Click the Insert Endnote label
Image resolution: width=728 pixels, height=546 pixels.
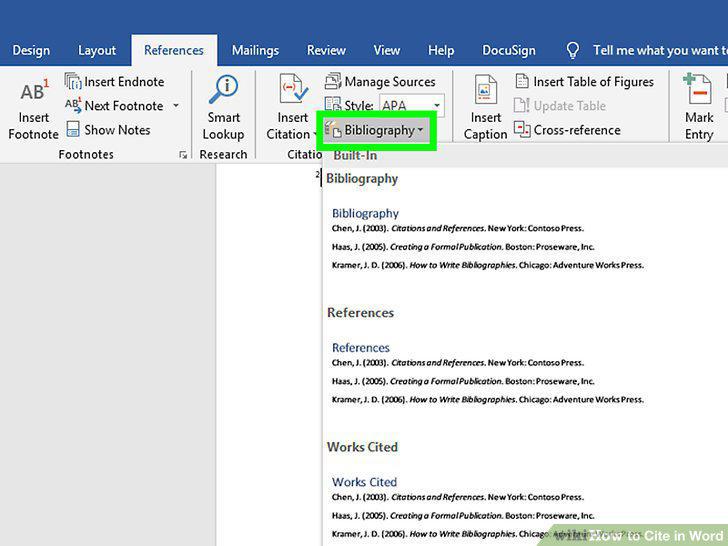[x=124, y=82]
